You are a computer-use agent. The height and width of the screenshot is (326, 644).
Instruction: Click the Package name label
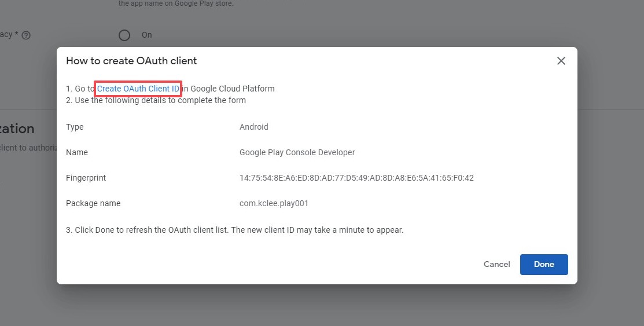tap(93, 203)
